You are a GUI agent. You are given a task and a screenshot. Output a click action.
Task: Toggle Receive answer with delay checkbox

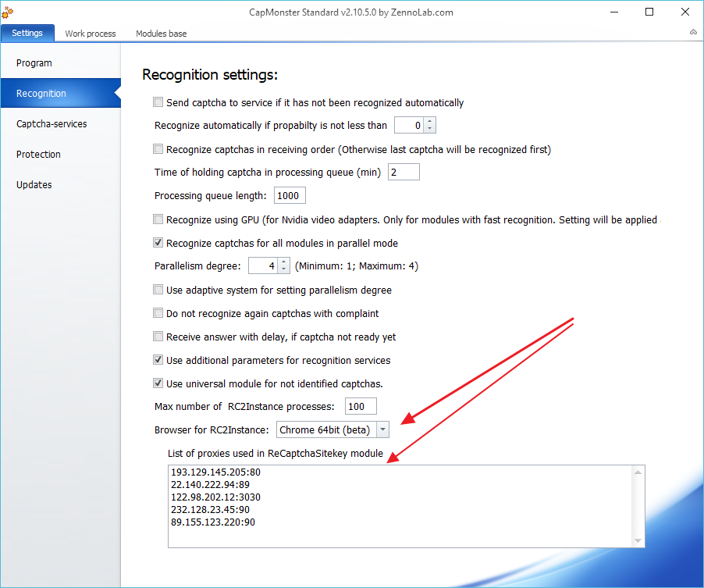point(158,336)
